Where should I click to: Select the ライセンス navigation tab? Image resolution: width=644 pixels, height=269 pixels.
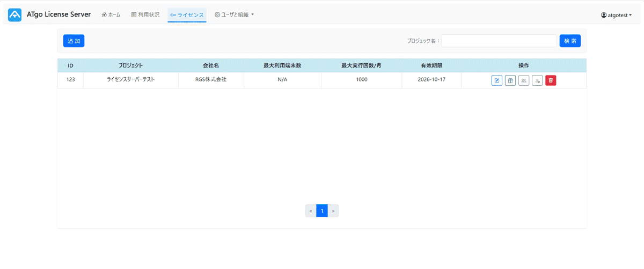pyautogui.click(x=187, y=15)
